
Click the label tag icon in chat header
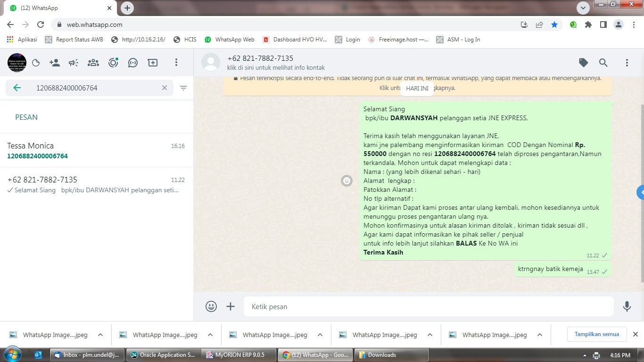(584, 63)
